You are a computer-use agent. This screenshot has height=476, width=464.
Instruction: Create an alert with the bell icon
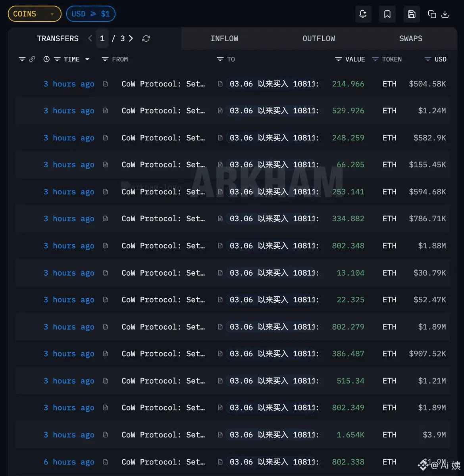(x=363, y=14)
